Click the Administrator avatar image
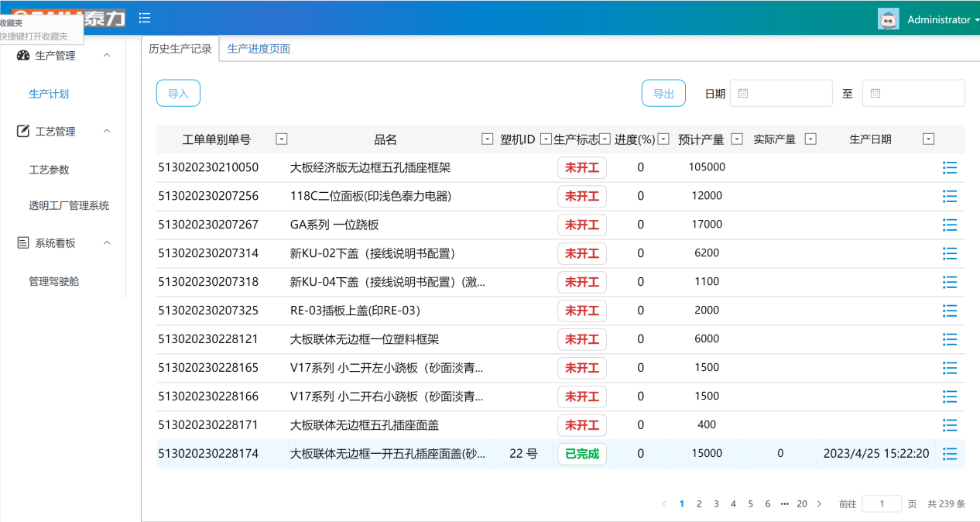980x522 pixels. 888,19
